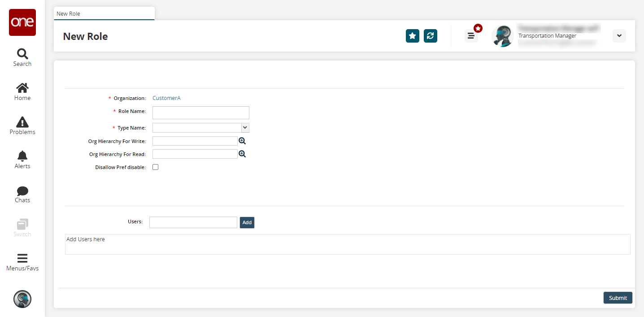
Task: Click the Users label
Action: (x=135, y=221)
